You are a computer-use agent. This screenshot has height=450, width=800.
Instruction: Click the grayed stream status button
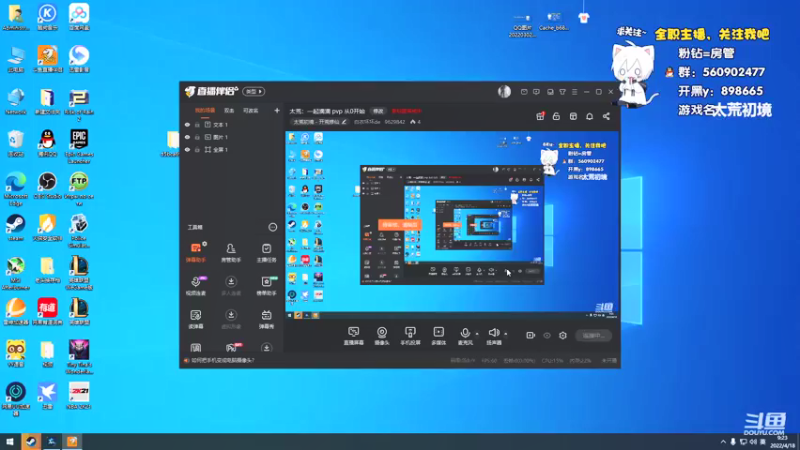coord(593,335)
